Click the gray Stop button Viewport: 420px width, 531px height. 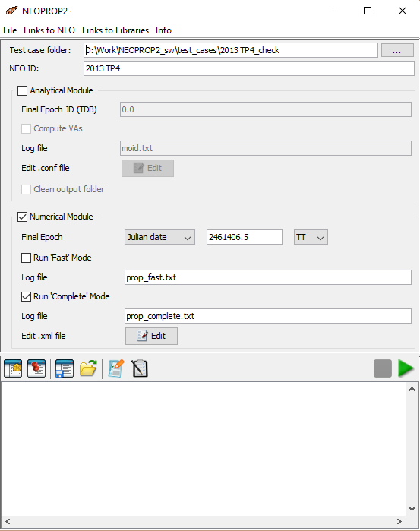383,368
